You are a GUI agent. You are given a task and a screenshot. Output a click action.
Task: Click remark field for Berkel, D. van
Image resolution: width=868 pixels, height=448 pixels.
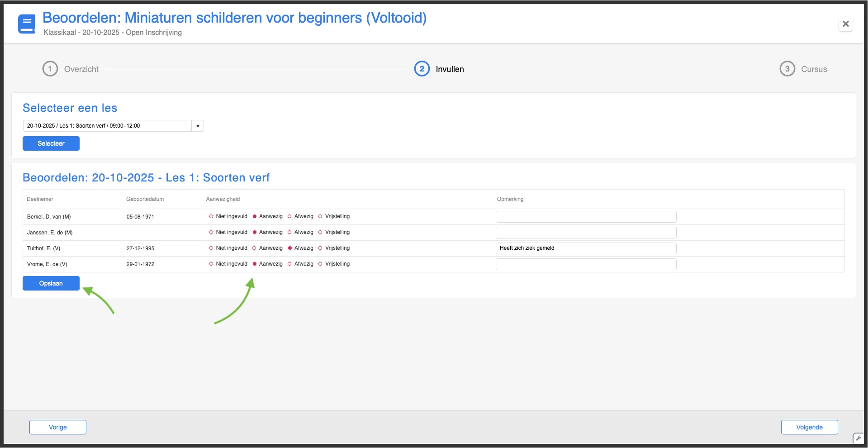pos(586,217)
